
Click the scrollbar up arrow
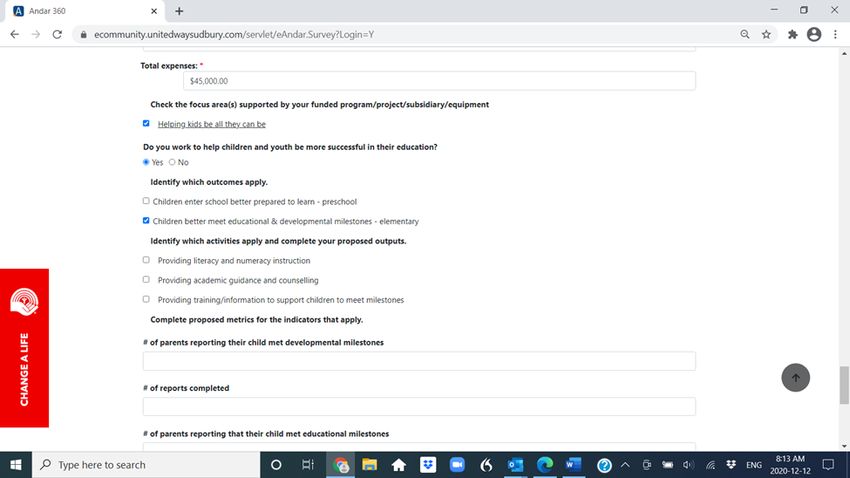click(844, 53)
